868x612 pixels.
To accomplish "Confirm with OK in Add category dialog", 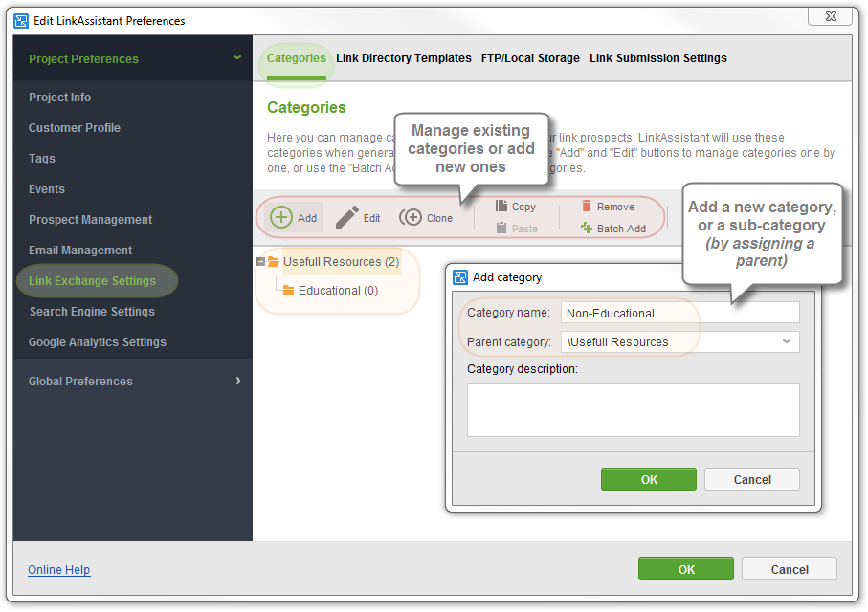I will pyautogui.click(x=649, y=479).
